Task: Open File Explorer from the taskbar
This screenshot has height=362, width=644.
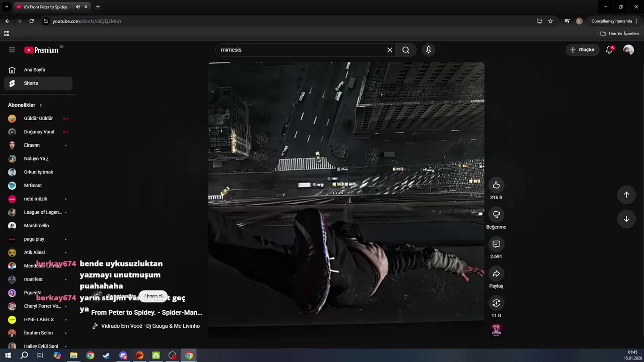Action: 73,355
